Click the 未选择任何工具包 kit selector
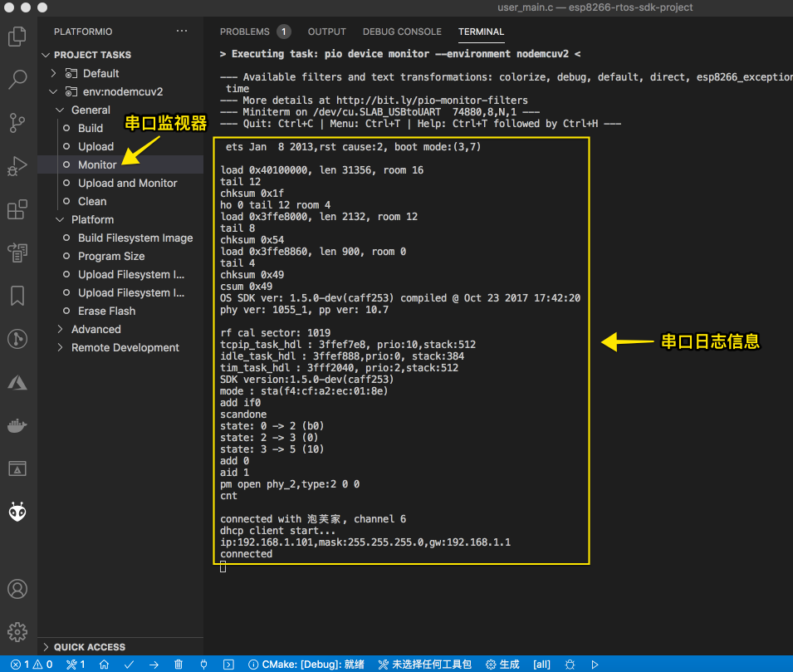Viewport: 793px width, 672px height. pyautogui.click(x=425, y=665)
